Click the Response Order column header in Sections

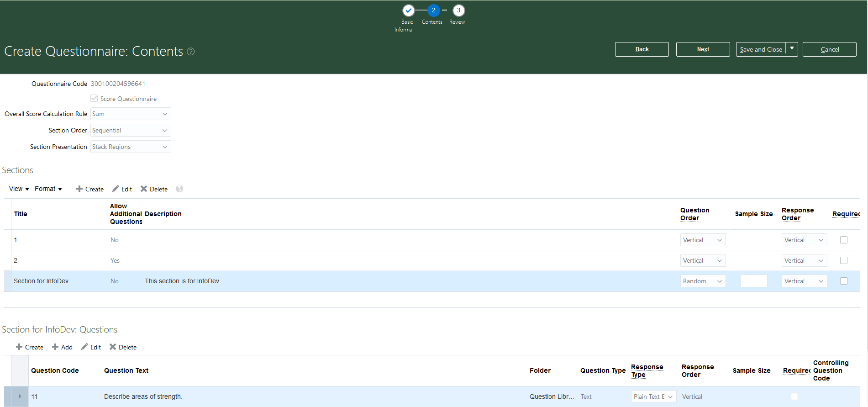click(798, 214)
